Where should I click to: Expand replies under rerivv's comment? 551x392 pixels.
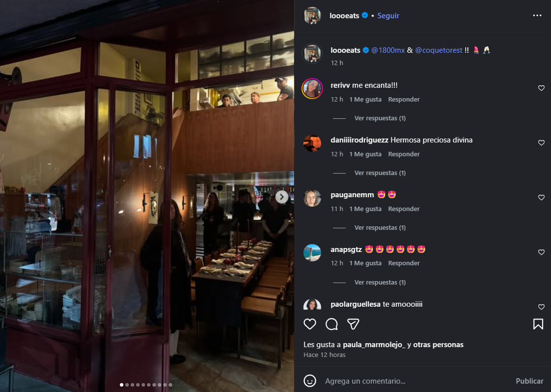(380, 118)
